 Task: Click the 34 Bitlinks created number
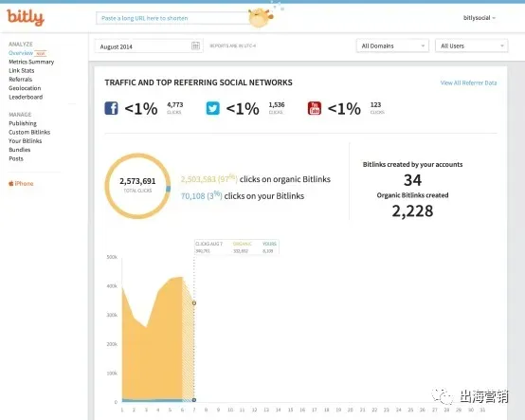tap(412, 180)
